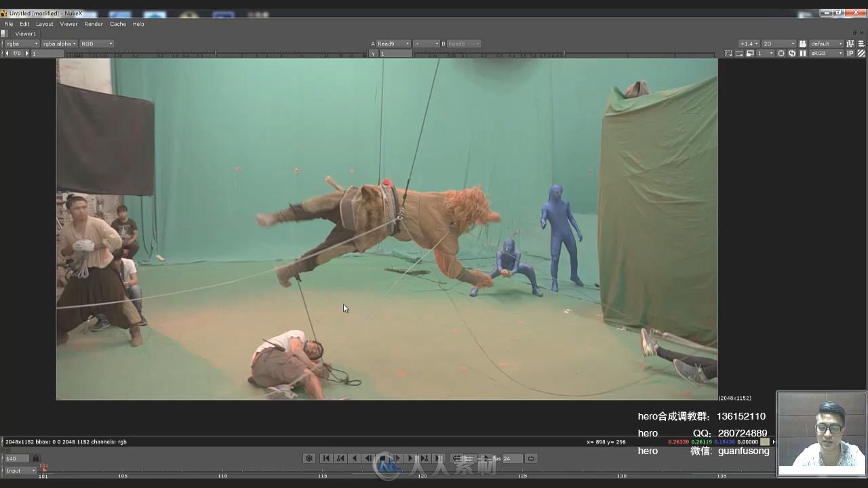
Task: Open the +1.4 zoom level dropdown
Action: (x=749, y=43)
